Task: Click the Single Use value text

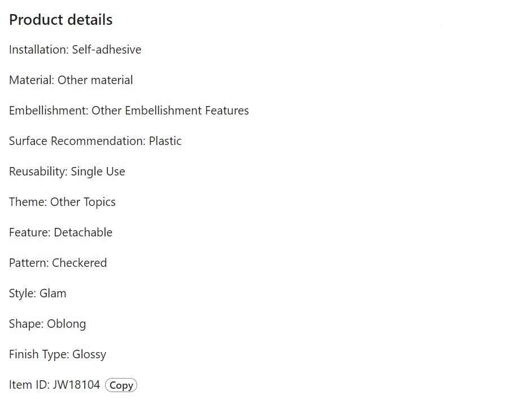Action: pos(98,172)
